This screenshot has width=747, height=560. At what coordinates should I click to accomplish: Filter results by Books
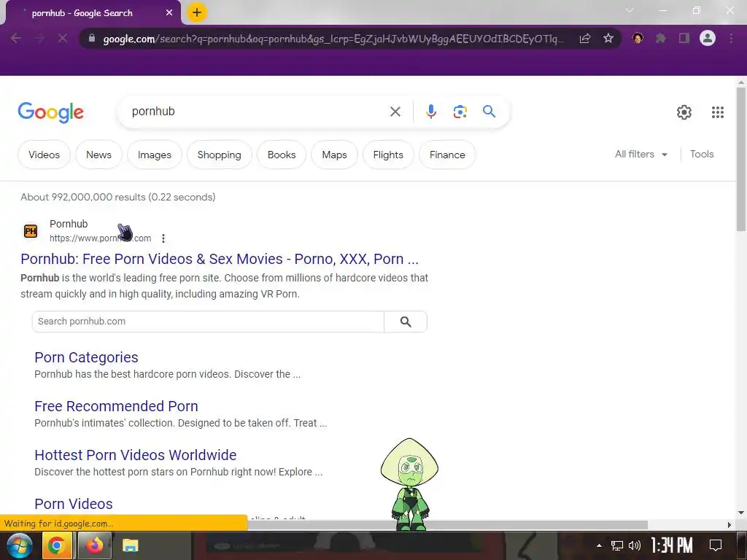282,155
